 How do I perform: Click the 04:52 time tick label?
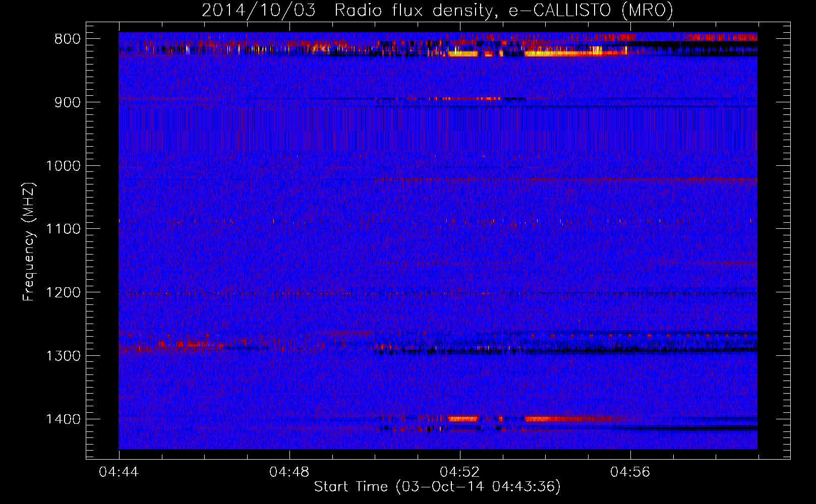[x=460, y=472]
